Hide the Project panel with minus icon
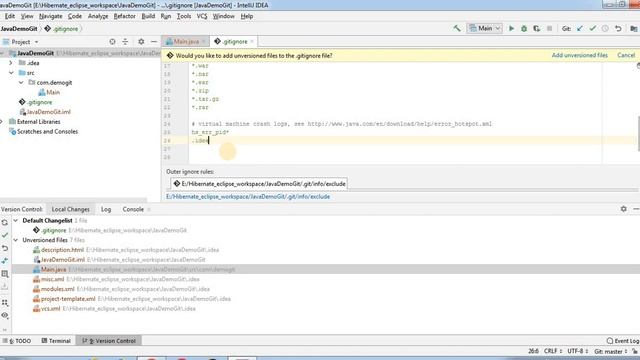 [154, 42]
